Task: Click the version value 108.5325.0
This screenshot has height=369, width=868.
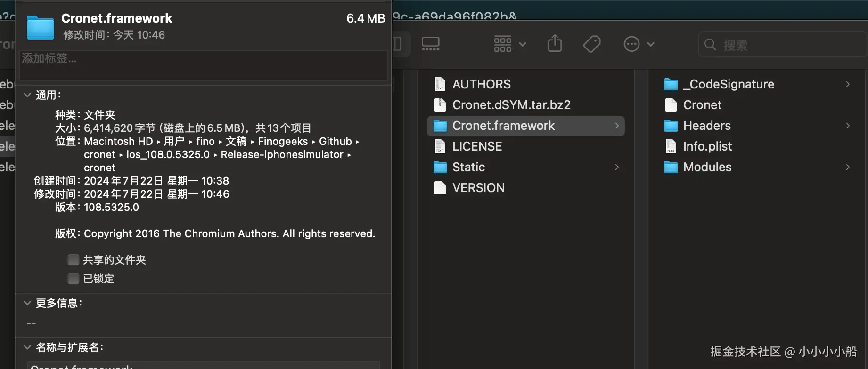Action: [x=111, y=207]
